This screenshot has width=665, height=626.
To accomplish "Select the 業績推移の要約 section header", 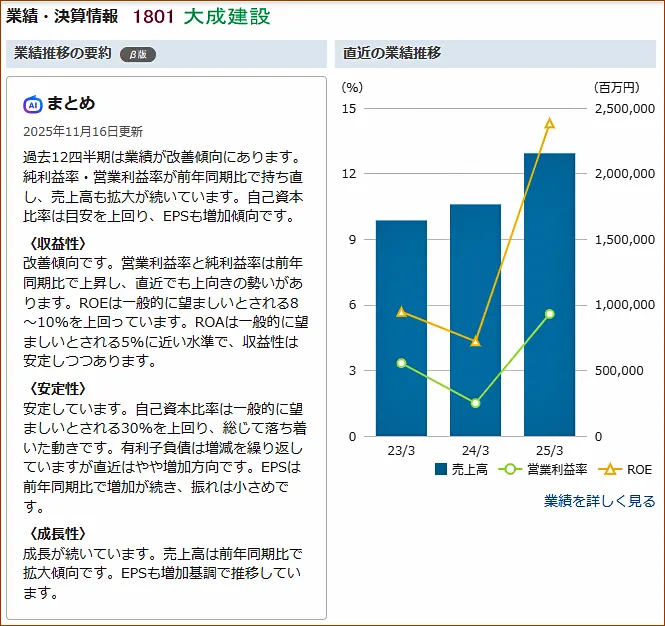I will (x=62, y=54).
